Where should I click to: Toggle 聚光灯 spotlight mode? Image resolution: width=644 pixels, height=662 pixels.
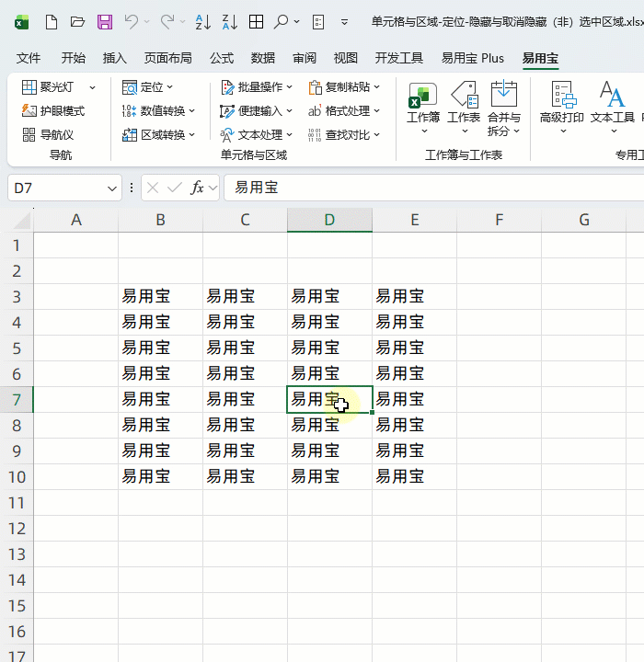pos(55,87)
